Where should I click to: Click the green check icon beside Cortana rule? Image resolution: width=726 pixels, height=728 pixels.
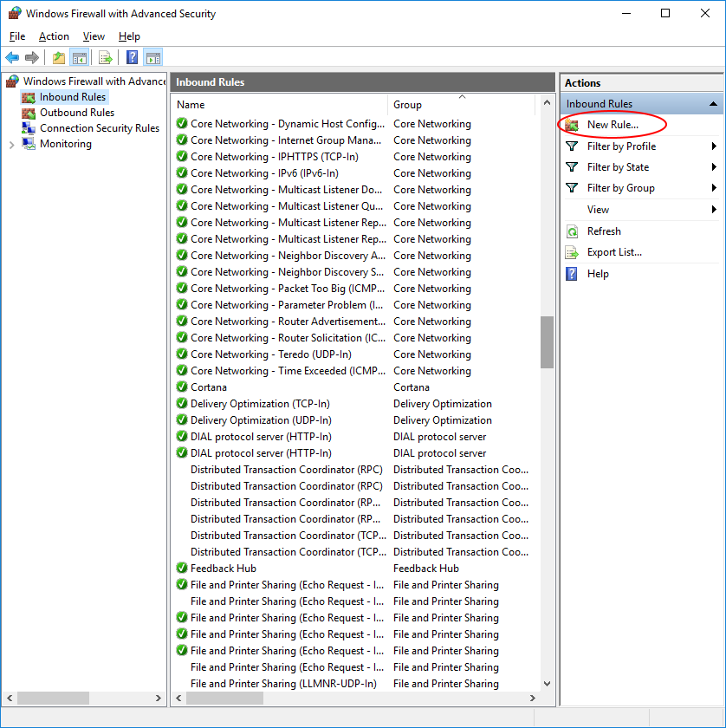[182, 387]
